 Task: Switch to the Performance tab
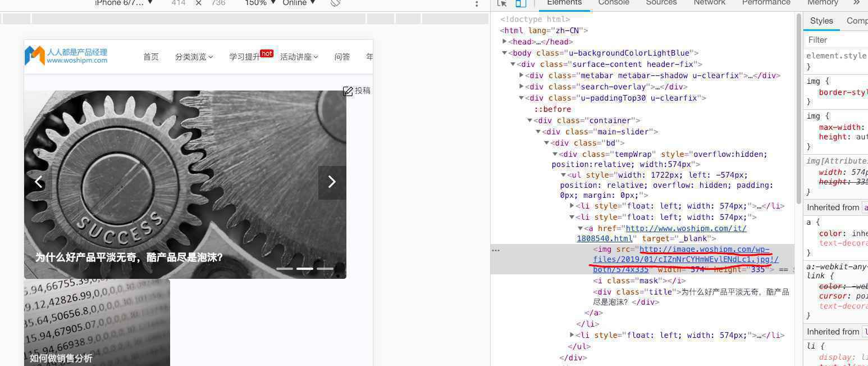766,3
